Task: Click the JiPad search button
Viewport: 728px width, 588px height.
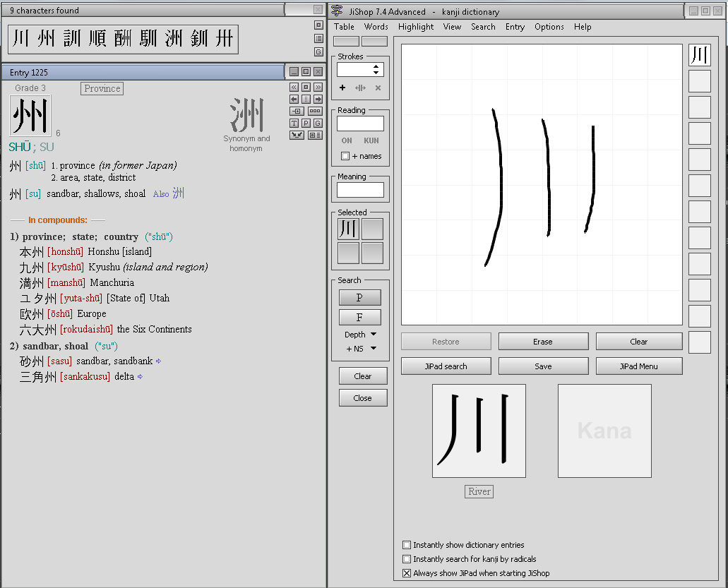Action: [x=446, y=366]
